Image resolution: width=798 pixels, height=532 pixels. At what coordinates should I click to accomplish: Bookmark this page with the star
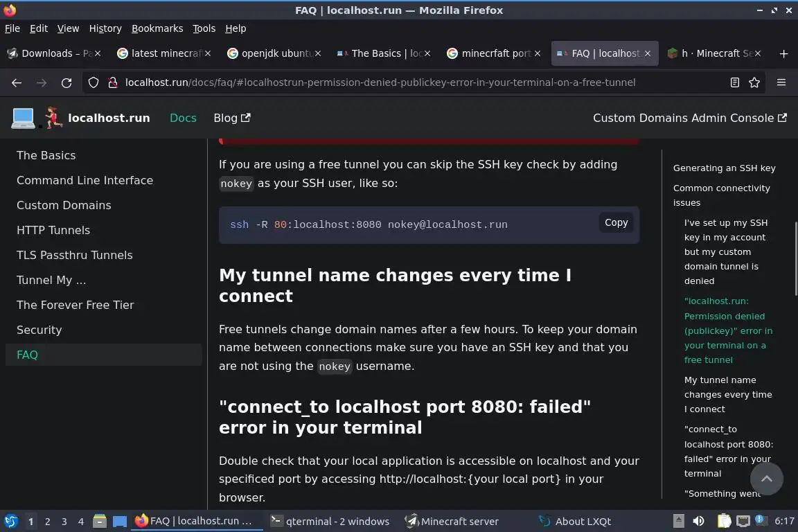[x=754, y=82]
